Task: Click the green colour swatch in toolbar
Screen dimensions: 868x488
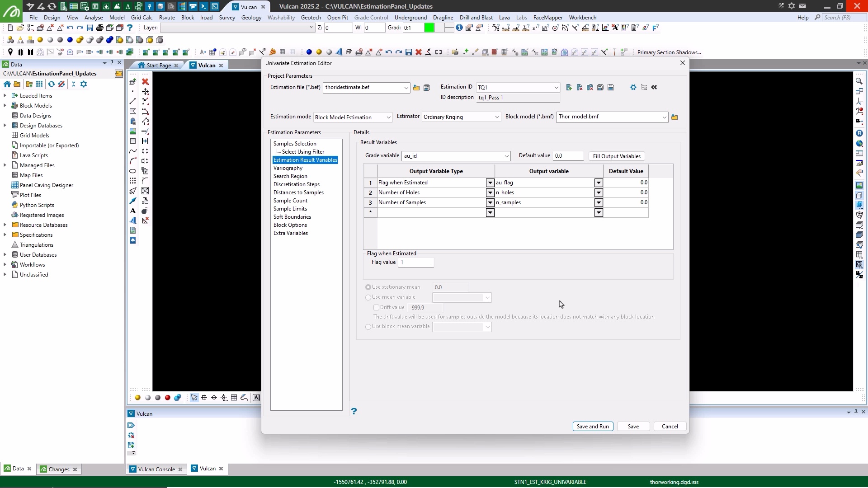Action: click(429, 28)
